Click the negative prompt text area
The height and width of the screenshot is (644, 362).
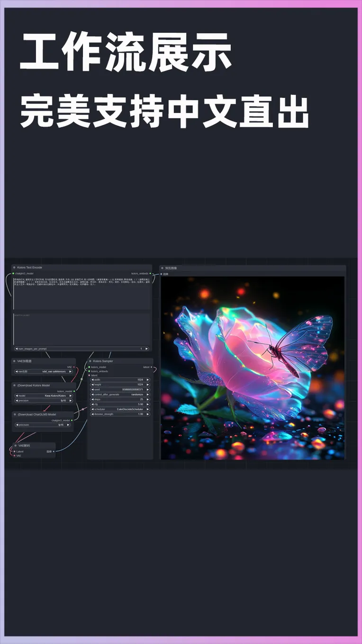click(81, 328)
